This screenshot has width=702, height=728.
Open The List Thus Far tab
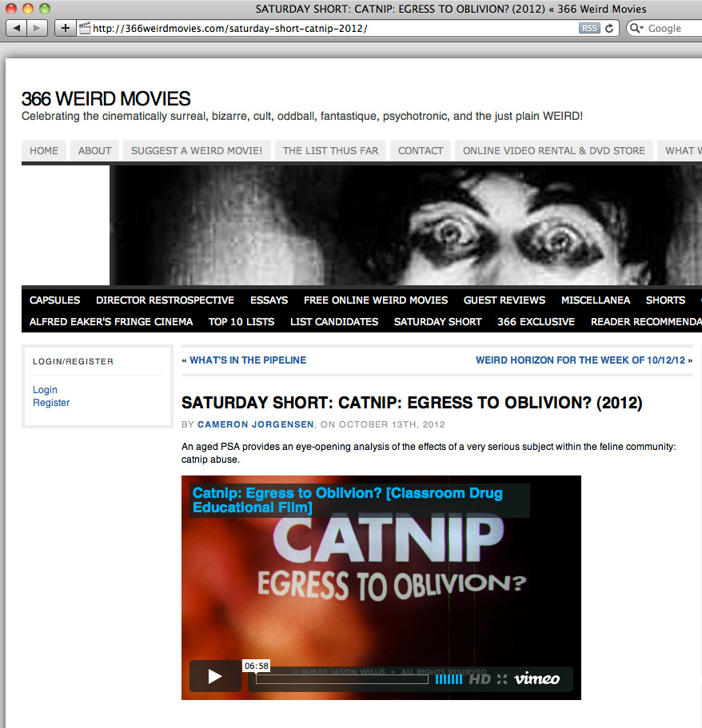point(330,150)
